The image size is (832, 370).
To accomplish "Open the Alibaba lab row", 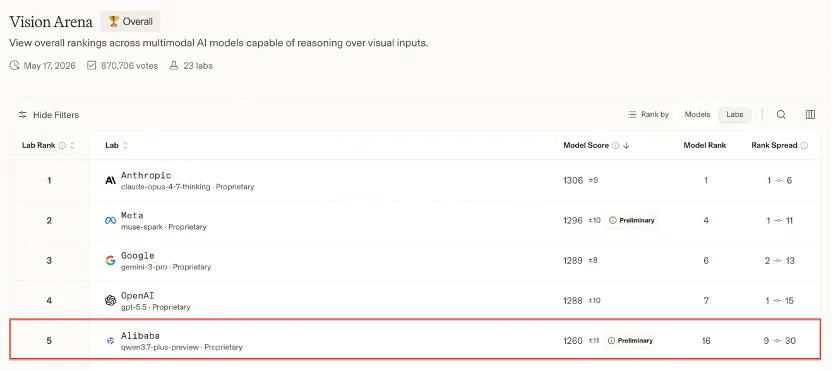I will (x=415, y=340).
